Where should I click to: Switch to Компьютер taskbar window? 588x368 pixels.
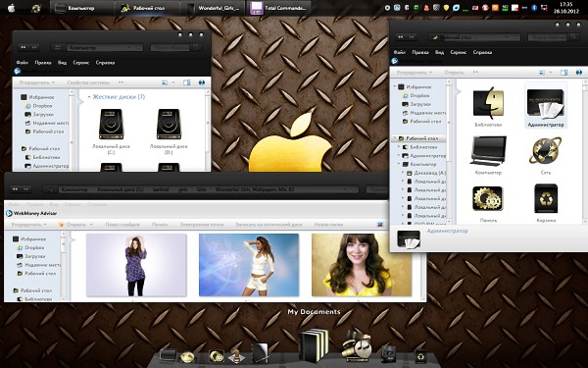(81, 8)
